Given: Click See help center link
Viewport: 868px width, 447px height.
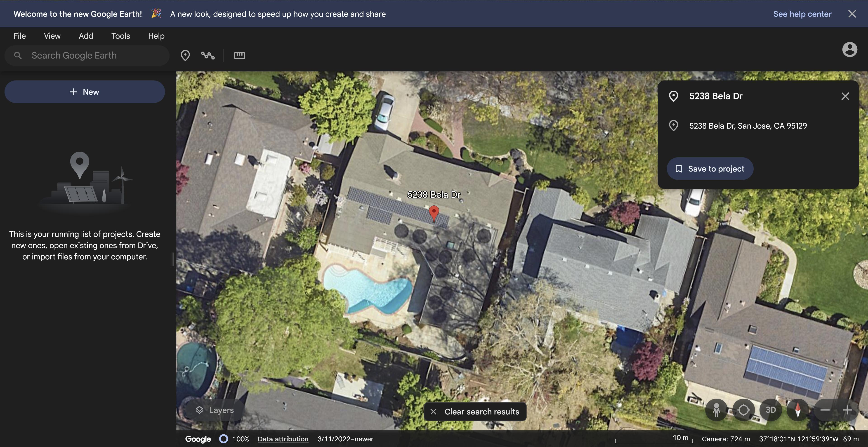Looking at the screenshot, I should (x=802, y=14).
